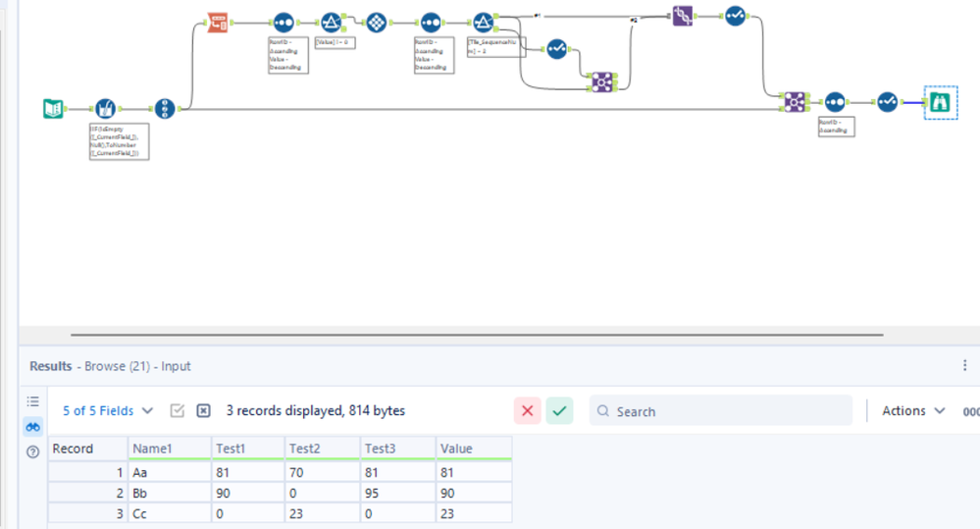Viewport: 980px width, 529px height.
Task: Select the Select tool feeding the Browse
Action: [x=888, y=102]
